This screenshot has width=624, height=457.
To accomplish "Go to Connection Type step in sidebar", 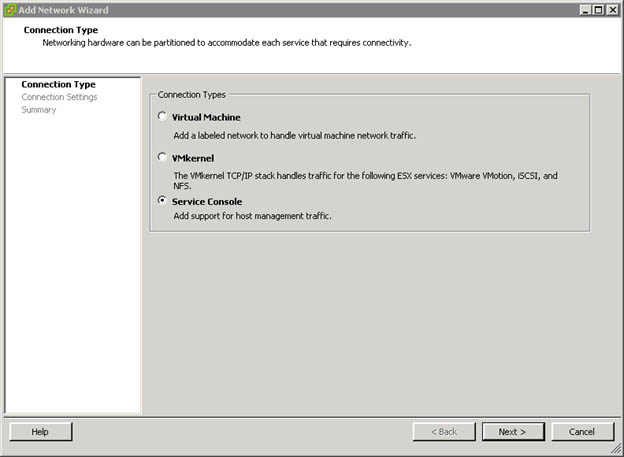I will click(x=58, y=85).
